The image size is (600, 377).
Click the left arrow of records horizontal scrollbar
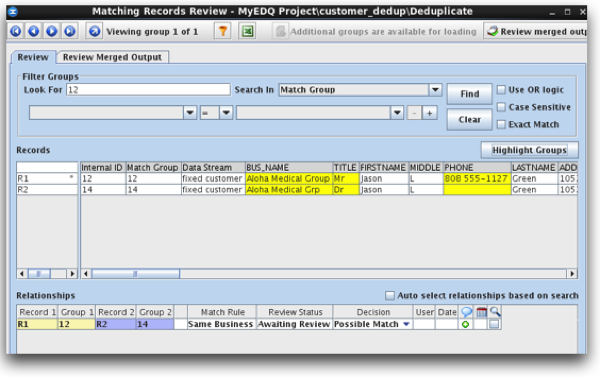tap(86, 274)
